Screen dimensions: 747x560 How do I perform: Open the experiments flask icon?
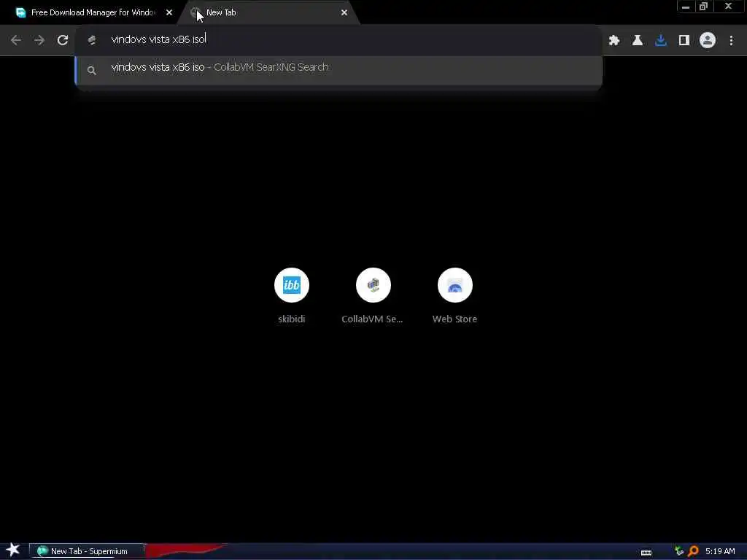(x=638, y=41)
